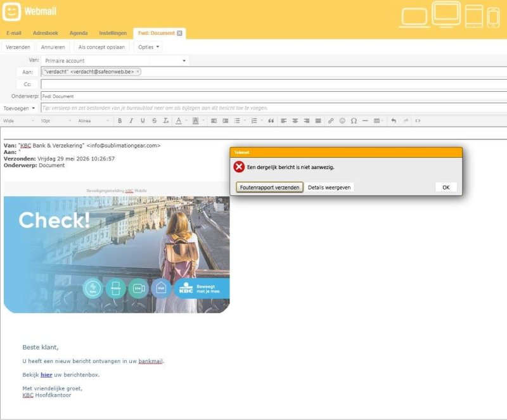The image size is (507, 420).
Task: Select the Fwd: Document tab
Action: click(156, 33)
